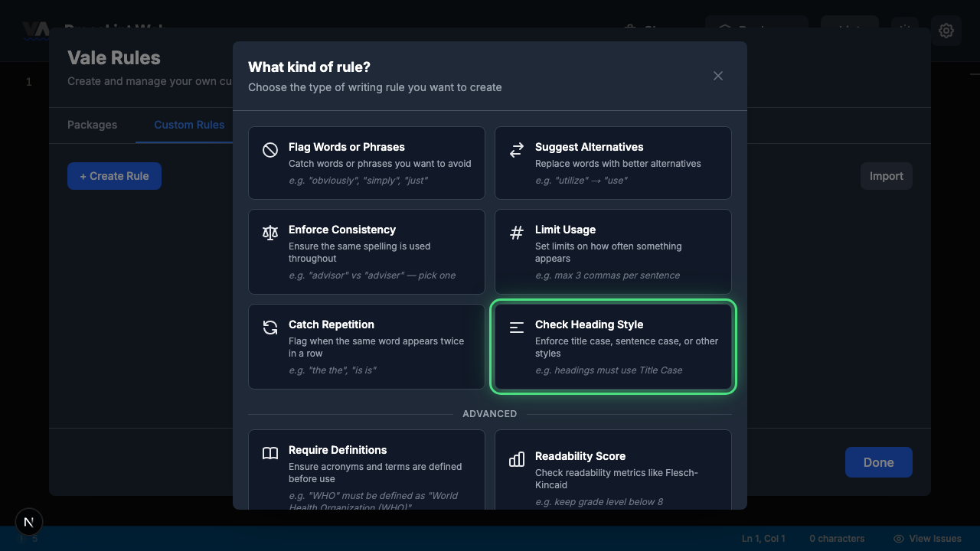980x551 pixels.
Task: Click the Done button
Action: (878, 462)
